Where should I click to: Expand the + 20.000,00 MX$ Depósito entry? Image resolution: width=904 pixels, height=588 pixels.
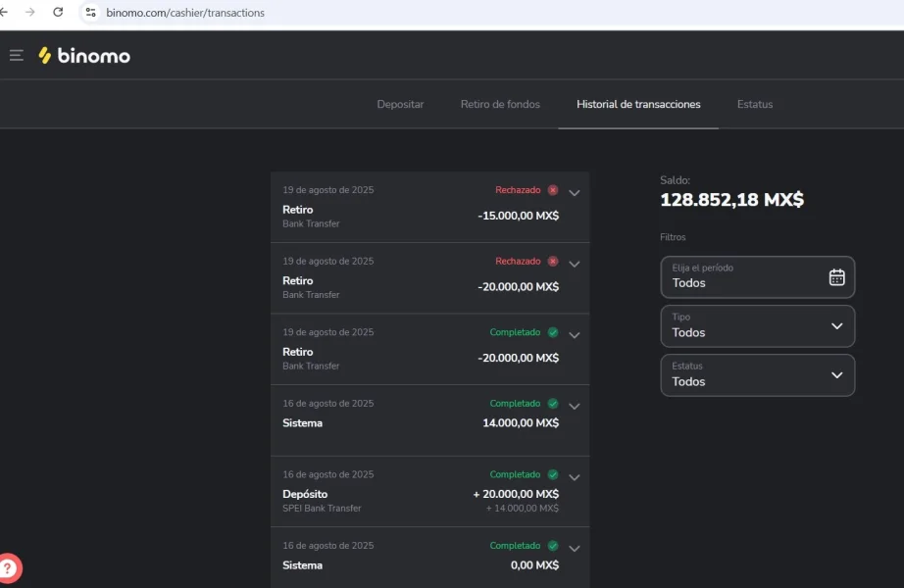click(x=575, y=477)
